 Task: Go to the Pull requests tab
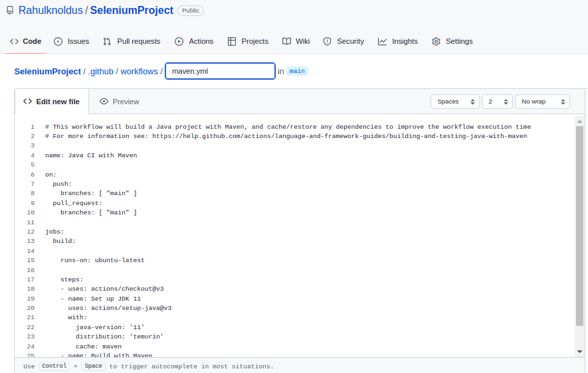point(132,41)
